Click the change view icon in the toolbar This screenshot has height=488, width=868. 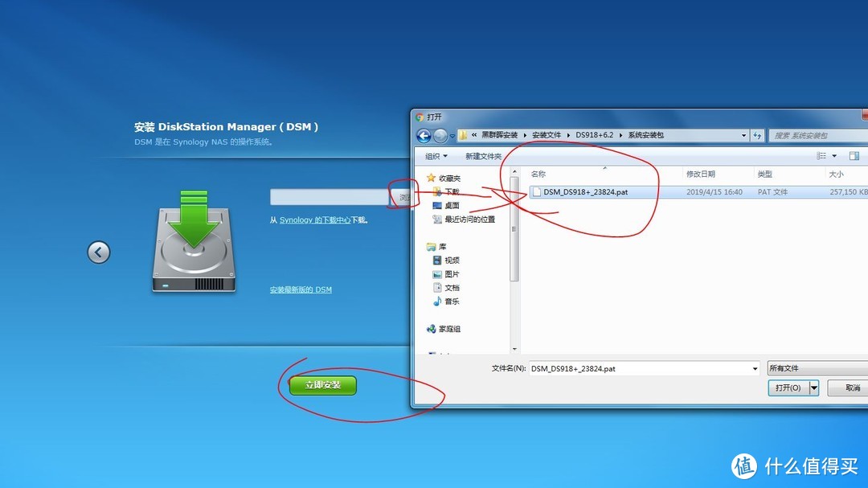(x=821, y=156)
